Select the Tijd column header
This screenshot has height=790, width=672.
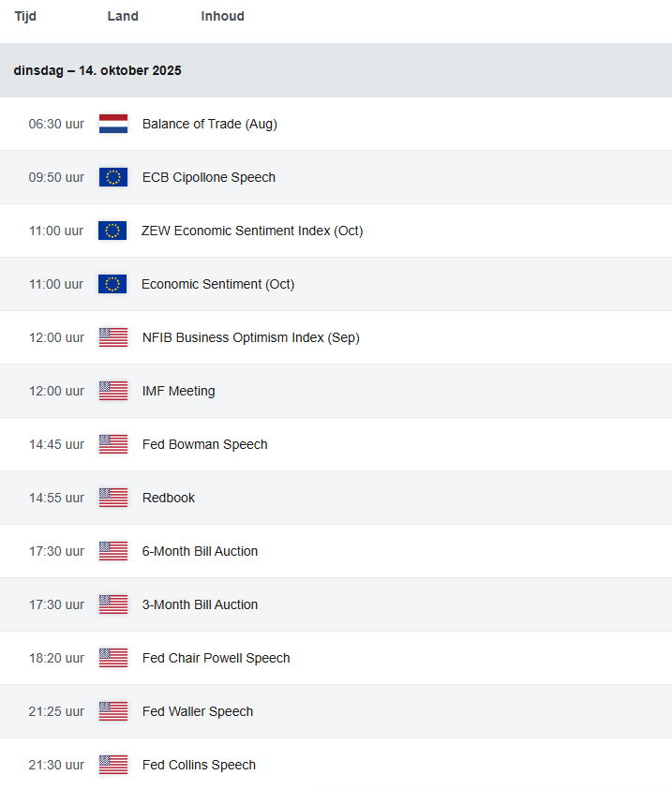[x=25, y=16]
